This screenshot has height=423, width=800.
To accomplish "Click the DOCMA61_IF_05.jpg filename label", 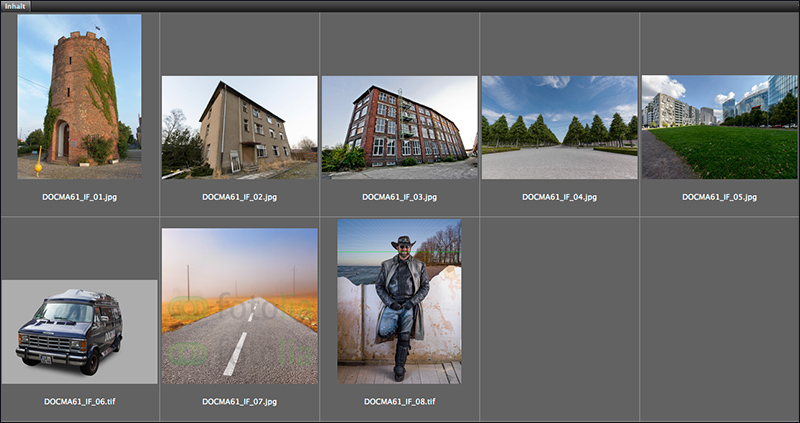I will tap(719, 197).
